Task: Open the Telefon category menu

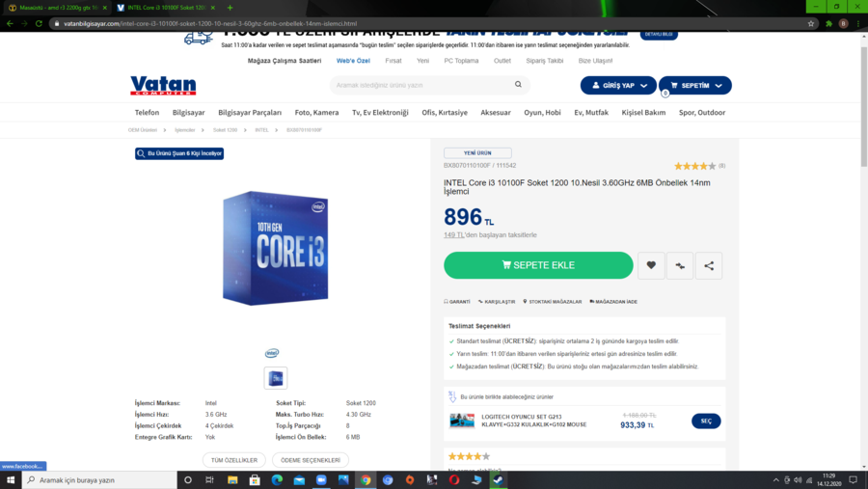Action: pyautogui.click(x=147, y=113)
